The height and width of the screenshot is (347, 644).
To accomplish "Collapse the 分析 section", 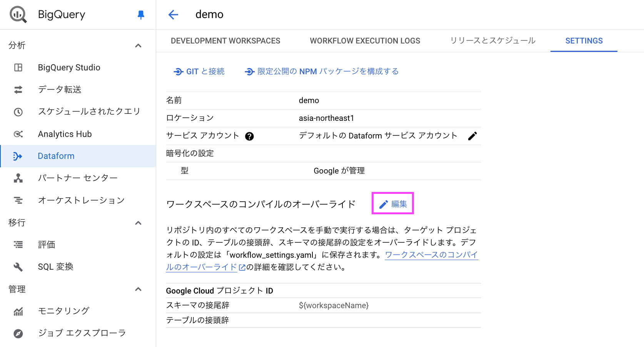I will coord(138,45).
